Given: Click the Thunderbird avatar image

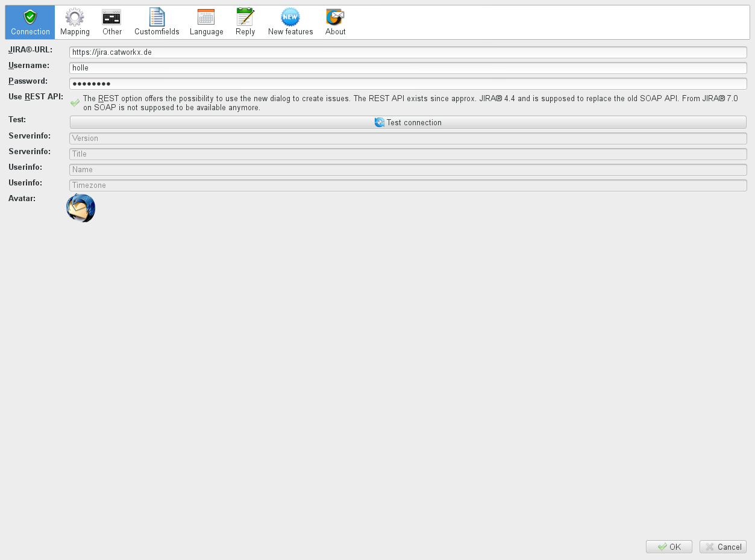Looking at the screenshot, I should click(x=81, y=208).
